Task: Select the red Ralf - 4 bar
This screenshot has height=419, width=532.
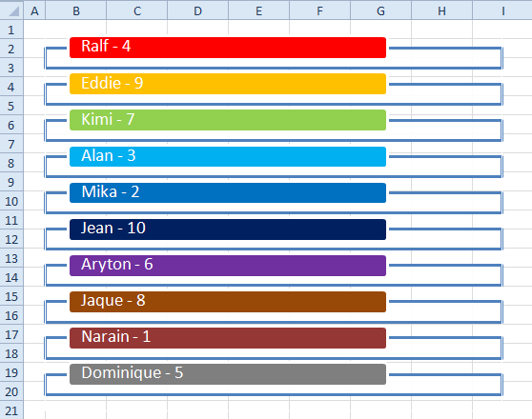Action: pyautogui.click(x=228, y=48)
